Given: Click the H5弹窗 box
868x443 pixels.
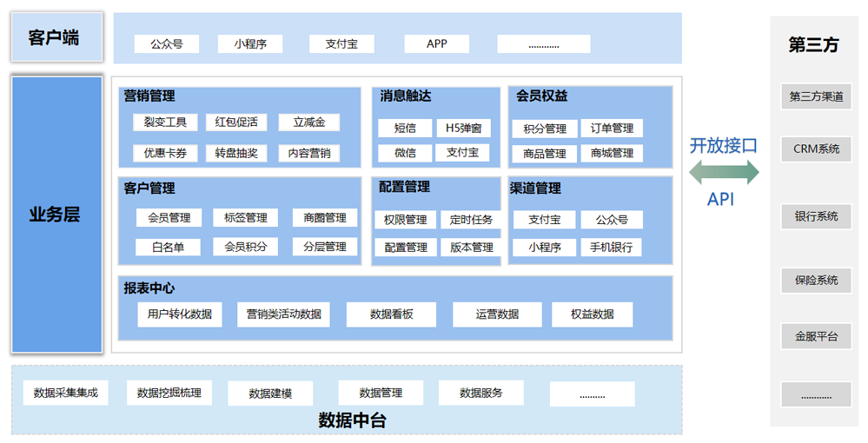Looking at the screenshot, I should [x=463, y=128].
